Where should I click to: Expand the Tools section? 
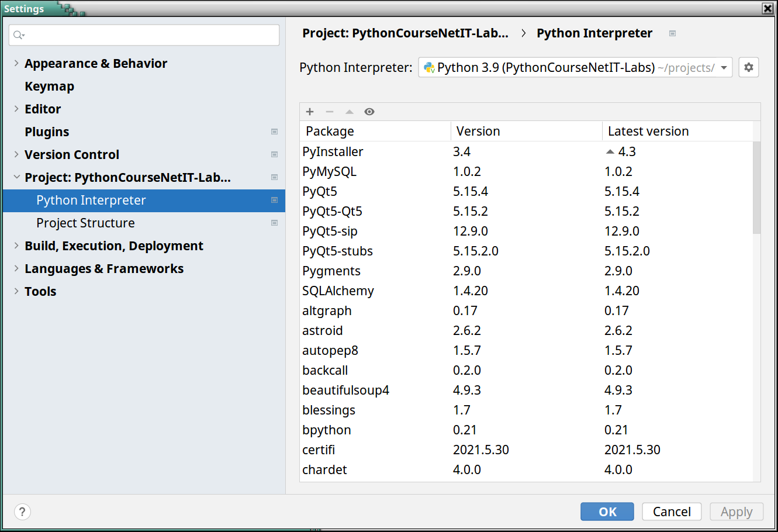pyautogui.click(x=16, y=291)
